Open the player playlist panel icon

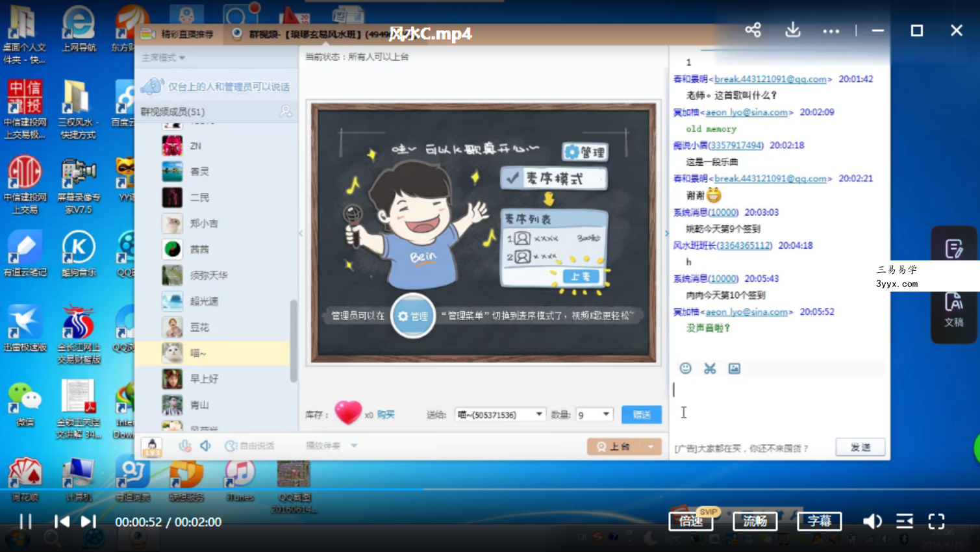905,521
